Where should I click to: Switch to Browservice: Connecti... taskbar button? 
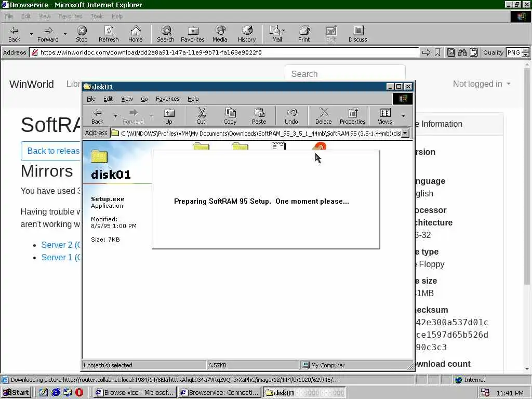coord(220,393)
